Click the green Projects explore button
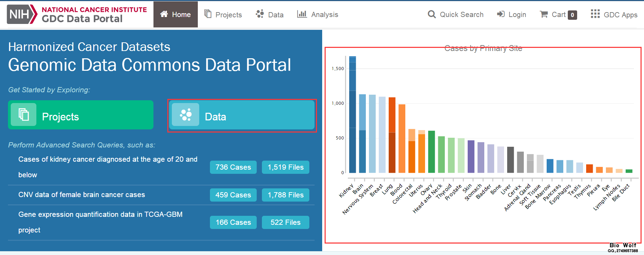 [x=81, y=115]
